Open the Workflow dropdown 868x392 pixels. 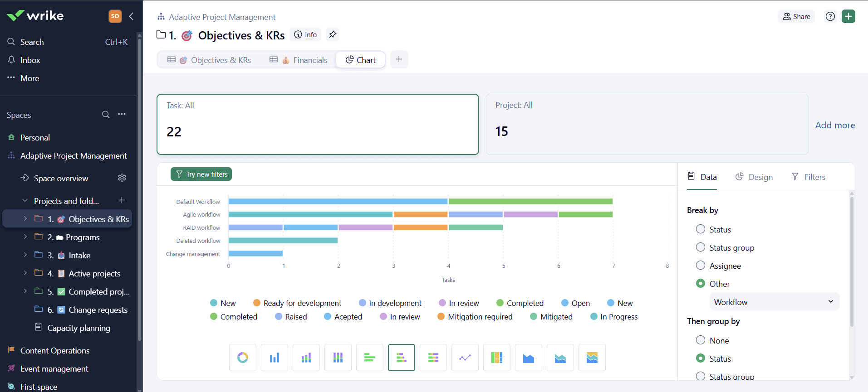click(x=774, y=302)
